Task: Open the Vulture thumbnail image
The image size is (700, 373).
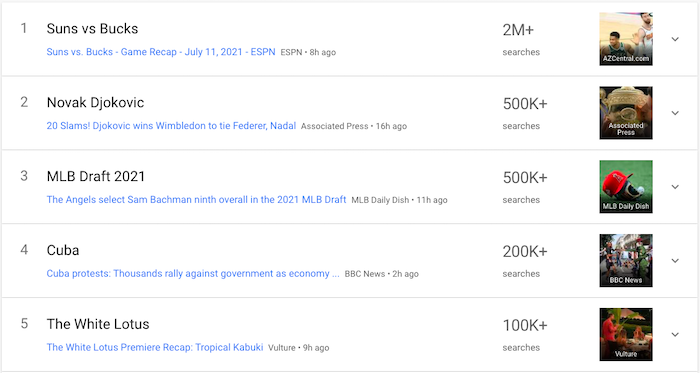Action: pyautogui.click(x=626, y=334)
